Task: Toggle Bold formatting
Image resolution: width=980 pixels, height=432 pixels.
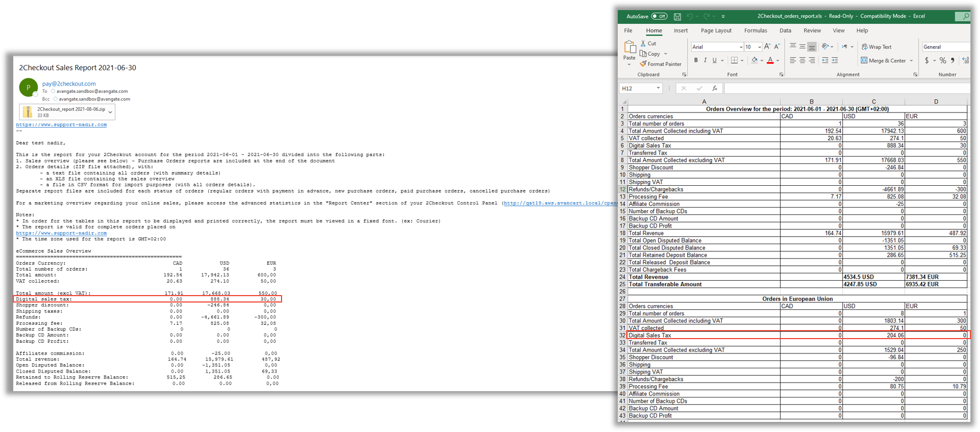Action: (696, 61)
